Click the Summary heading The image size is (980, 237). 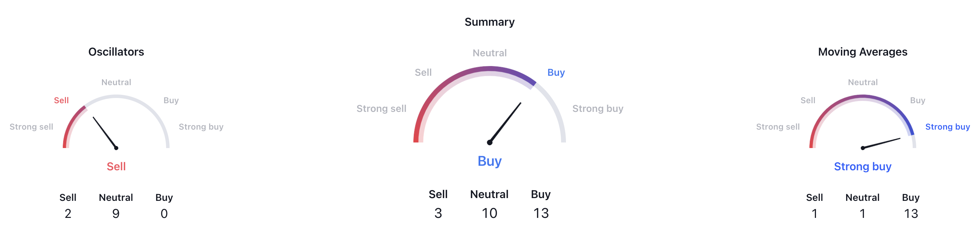click(x=489, y=22)
